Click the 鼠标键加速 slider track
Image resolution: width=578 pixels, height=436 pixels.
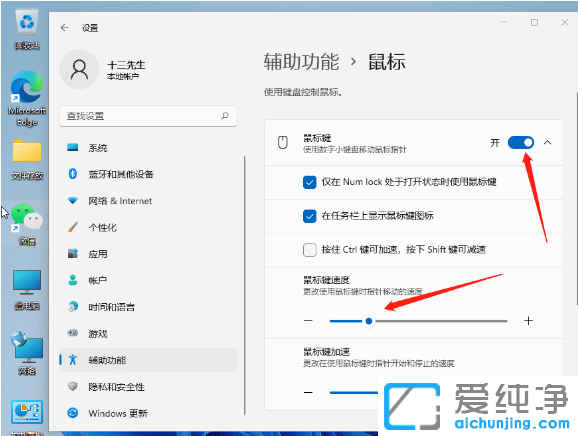[354, 393]
